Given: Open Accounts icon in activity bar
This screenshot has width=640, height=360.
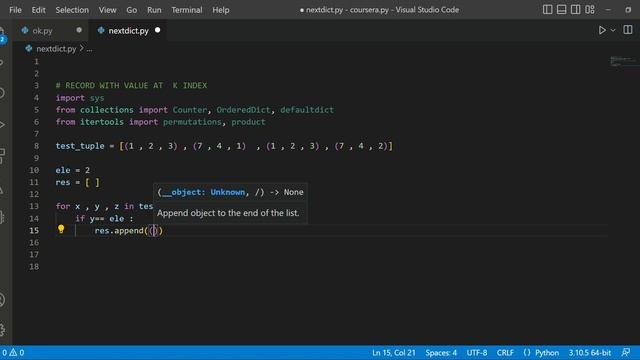Looking at the screenshot, I should (2, 300).
